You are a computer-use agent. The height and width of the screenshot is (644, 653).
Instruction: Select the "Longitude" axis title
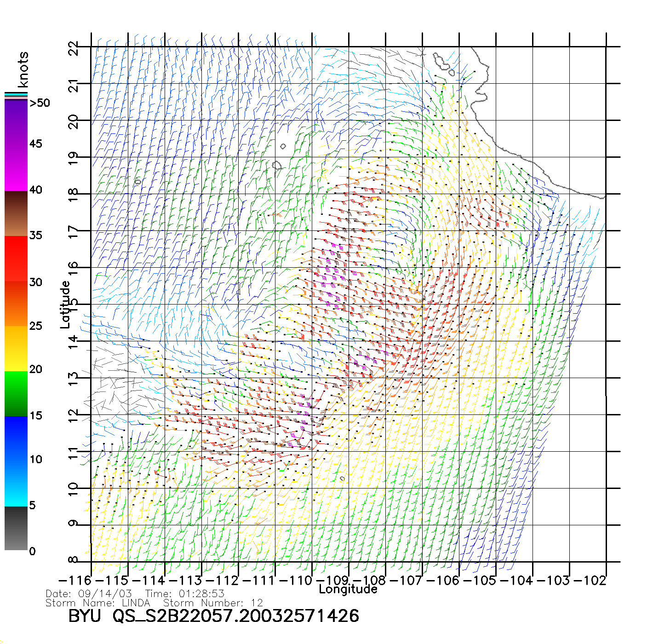coord(348,589)
